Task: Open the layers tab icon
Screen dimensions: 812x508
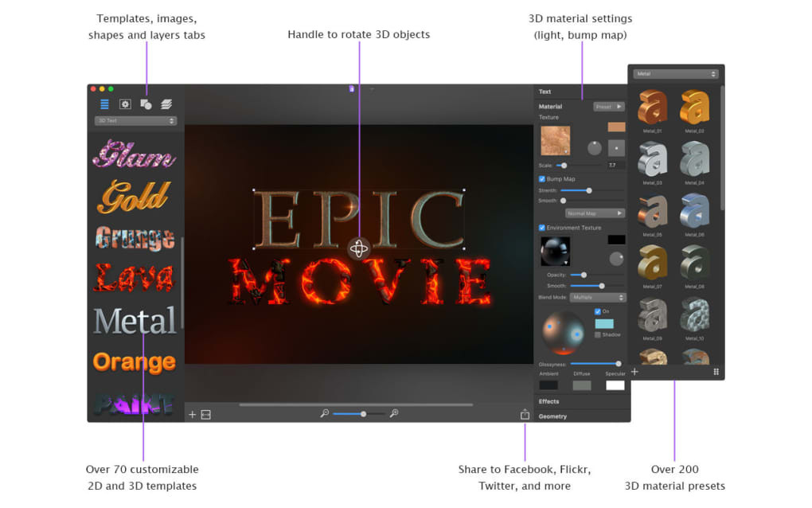Action: coord(166,104)
